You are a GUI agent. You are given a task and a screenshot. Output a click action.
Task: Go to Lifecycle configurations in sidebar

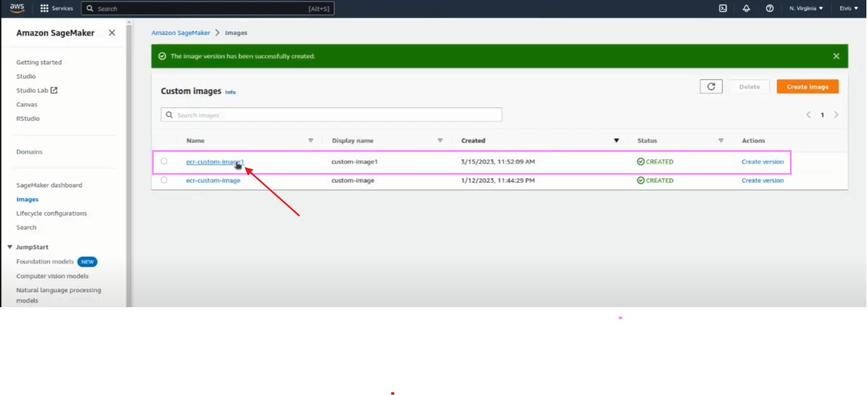[x=51, y=213]
